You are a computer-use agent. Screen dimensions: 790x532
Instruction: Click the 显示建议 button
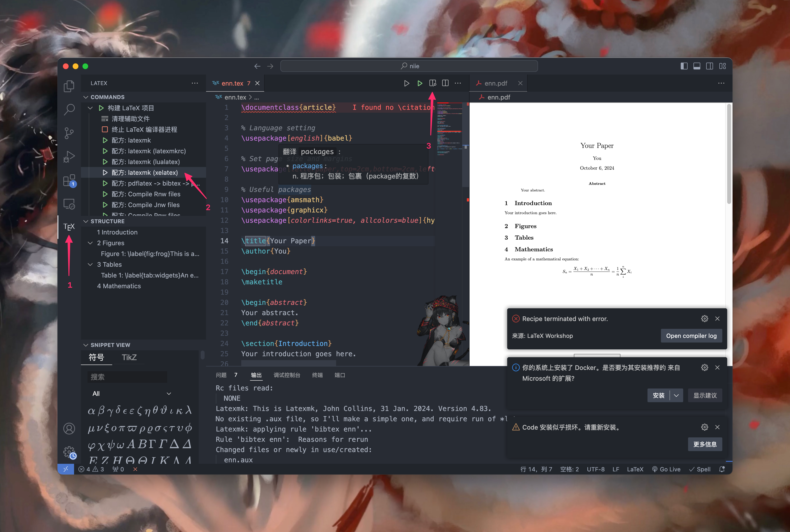click(x=705, y=396)
